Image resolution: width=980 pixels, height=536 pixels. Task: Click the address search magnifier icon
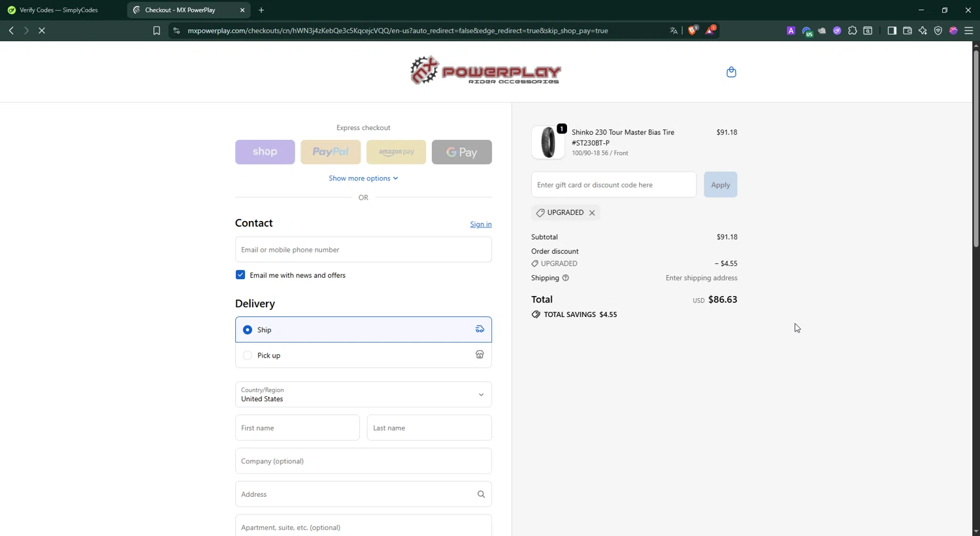pyautogui.click(x=481, y=494)
